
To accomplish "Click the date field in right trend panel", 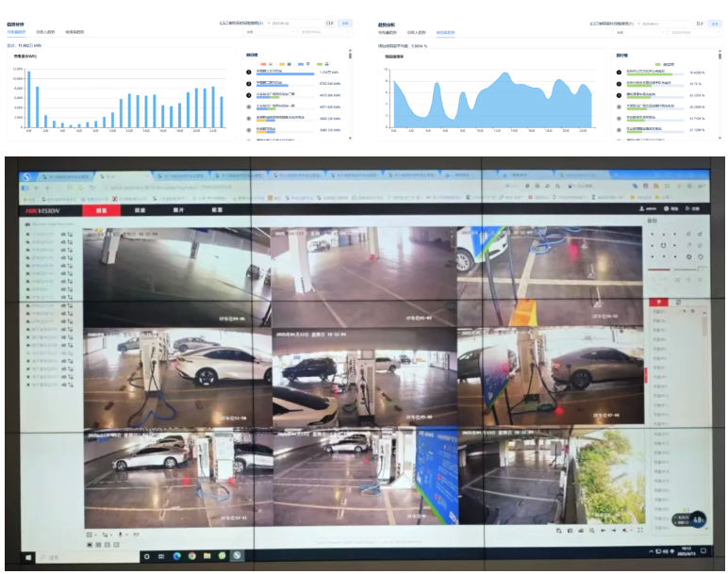I will pos(665,24).
